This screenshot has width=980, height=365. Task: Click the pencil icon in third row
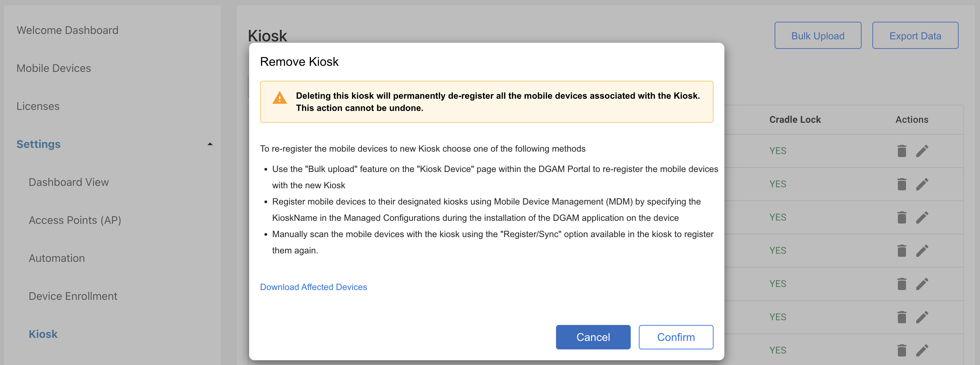point(922,217)
